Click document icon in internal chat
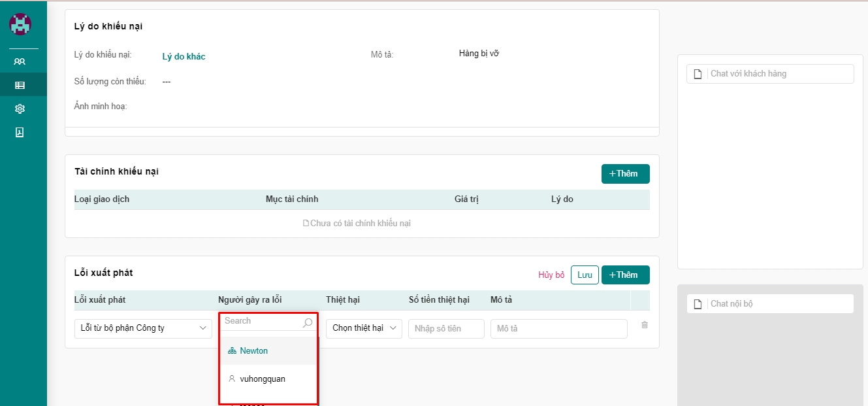 (x=698, y=304)
